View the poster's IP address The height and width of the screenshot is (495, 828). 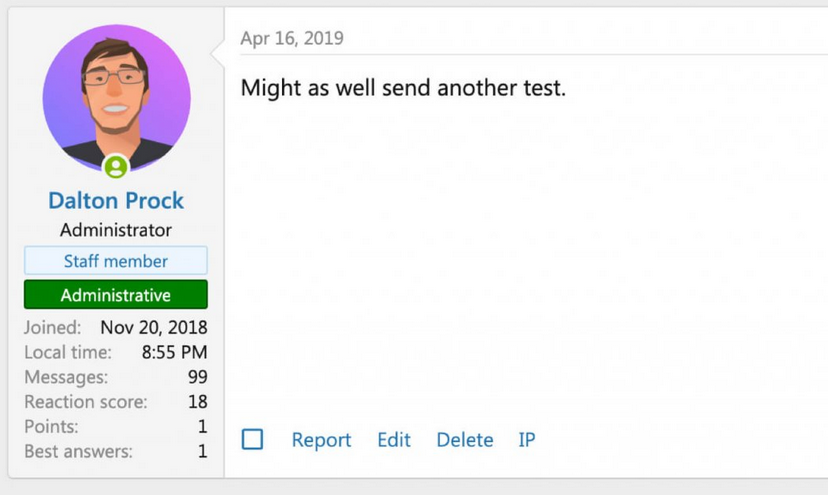coord(527,440)
